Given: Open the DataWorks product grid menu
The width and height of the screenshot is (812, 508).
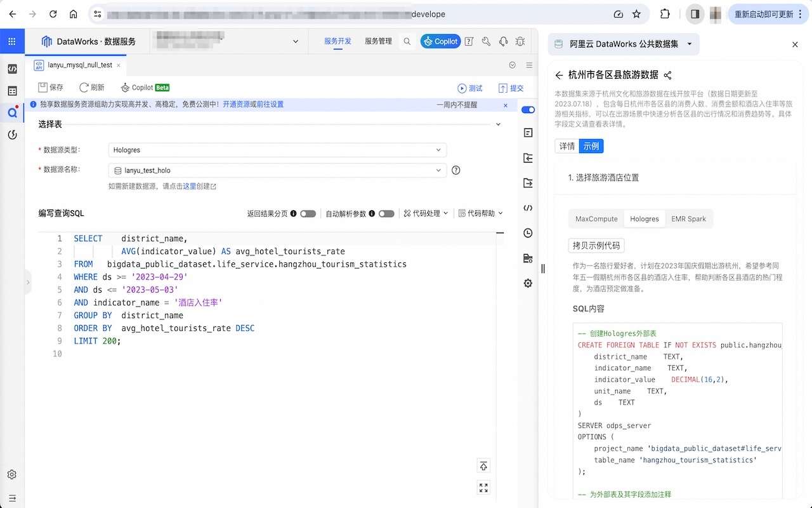Looking at the screenshot, I should [x=12, y=41].
